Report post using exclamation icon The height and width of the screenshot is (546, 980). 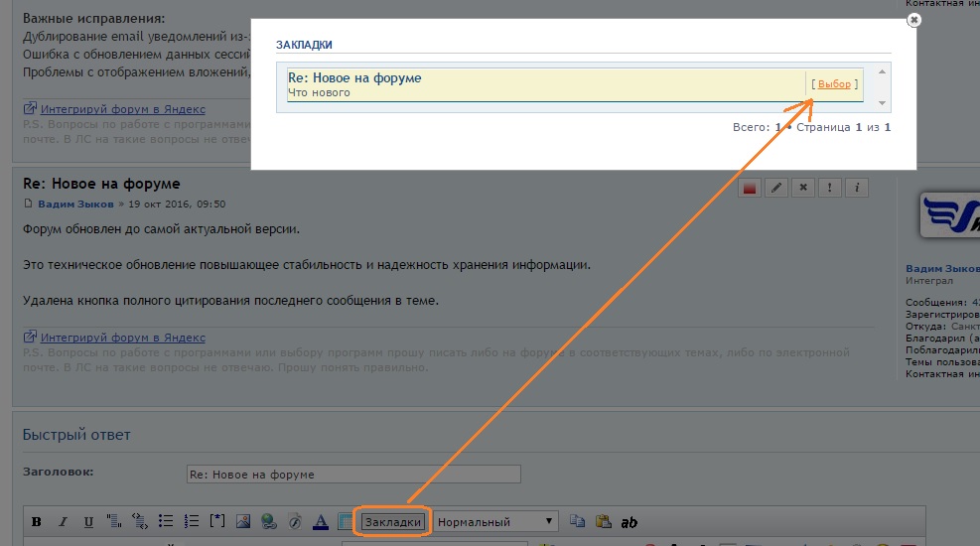pyautogui.click(x=829, y=188)
